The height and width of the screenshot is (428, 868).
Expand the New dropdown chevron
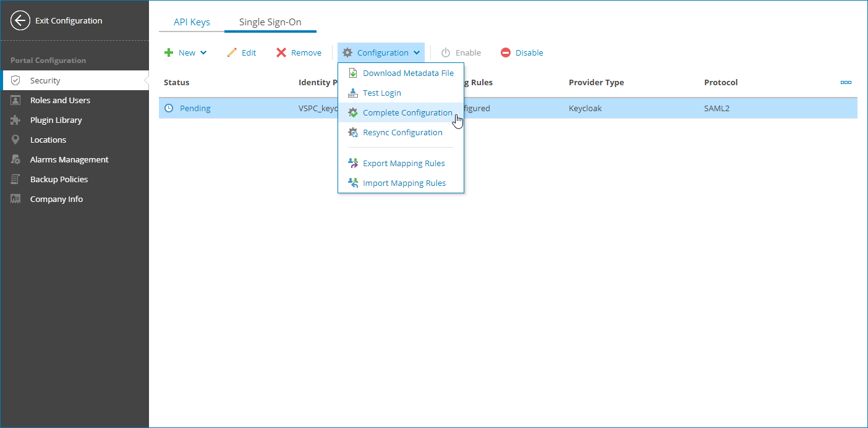click(x=203, y=52)
